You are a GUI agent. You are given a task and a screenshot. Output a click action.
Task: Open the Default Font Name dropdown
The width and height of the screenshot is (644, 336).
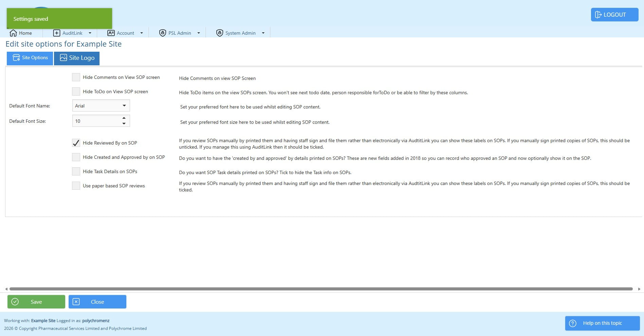click(x=101, y=105)
